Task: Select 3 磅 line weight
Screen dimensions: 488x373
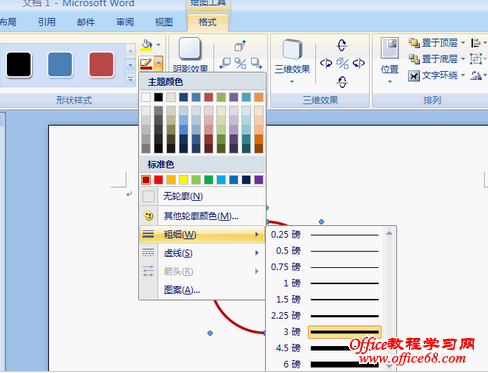Action: [x=325, y=332]
